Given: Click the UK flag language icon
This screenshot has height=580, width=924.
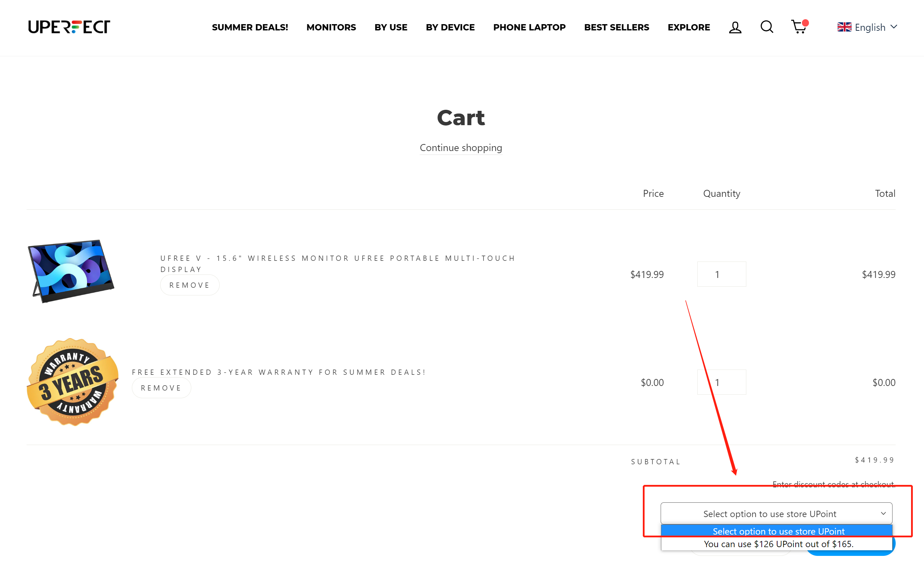Looking at the screenshot, I should click(844, 27).
